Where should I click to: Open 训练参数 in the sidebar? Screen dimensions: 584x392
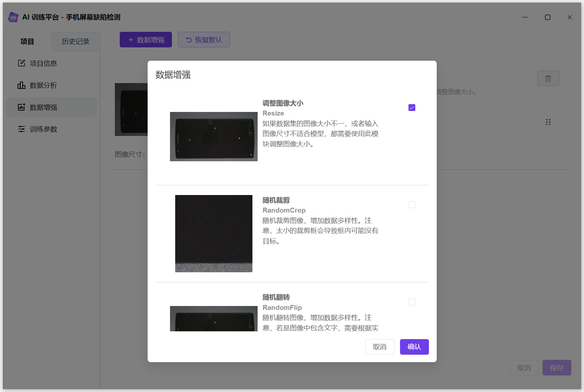point(52,129)
